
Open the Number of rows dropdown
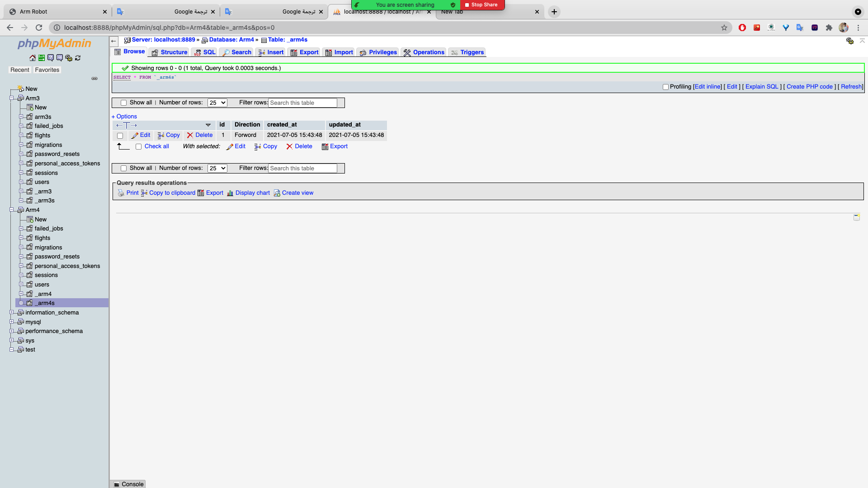click(217, 103)
